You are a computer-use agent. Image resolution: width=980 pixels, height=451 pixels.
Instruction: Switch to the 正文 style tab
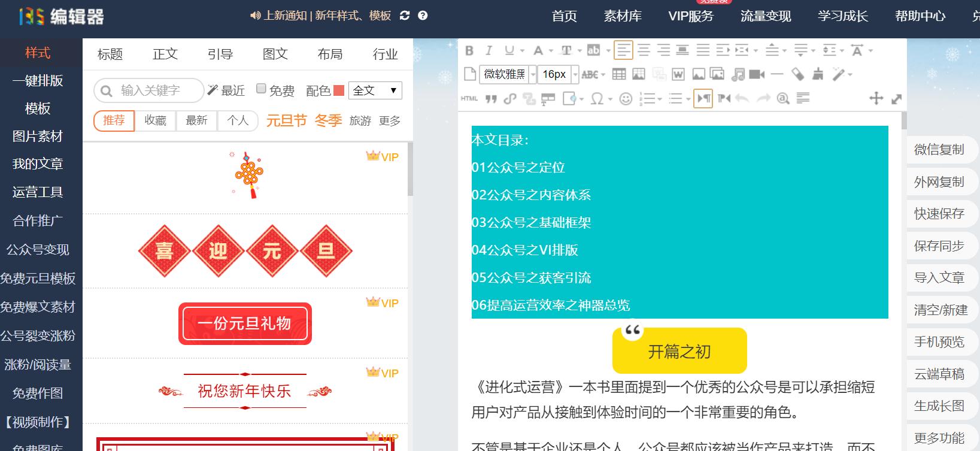pyautogui.click(x=165, y=55)
